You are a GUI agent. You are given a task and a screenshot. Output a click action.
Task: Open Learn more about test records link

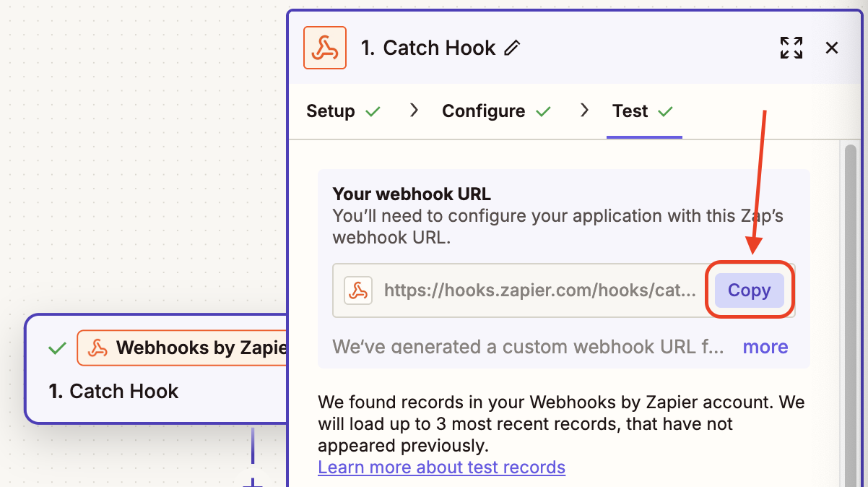coord(441,467)
